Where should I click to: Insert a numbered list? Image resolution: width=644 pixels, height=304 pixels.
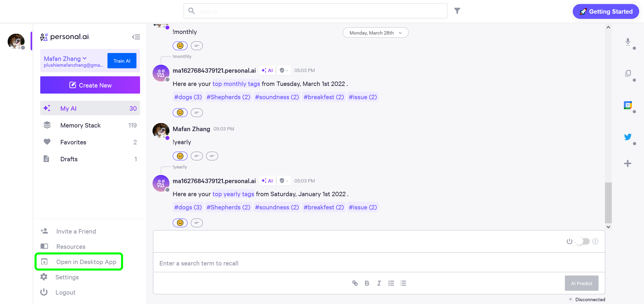tap(391, 283)
